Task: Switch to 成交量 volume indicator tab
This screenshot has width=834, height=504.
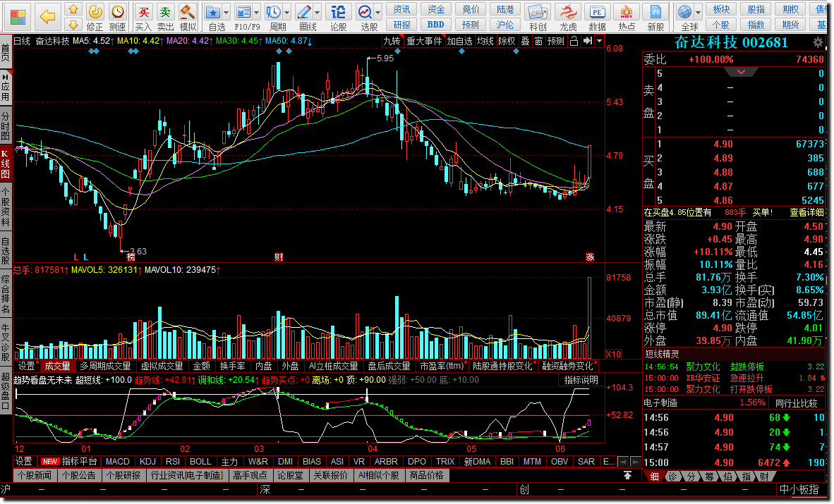Action: point(57,366)
